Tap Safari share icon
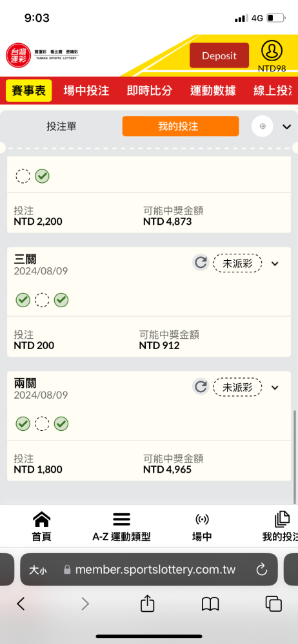This screenshot has width=298, height=644. (147, 604)
